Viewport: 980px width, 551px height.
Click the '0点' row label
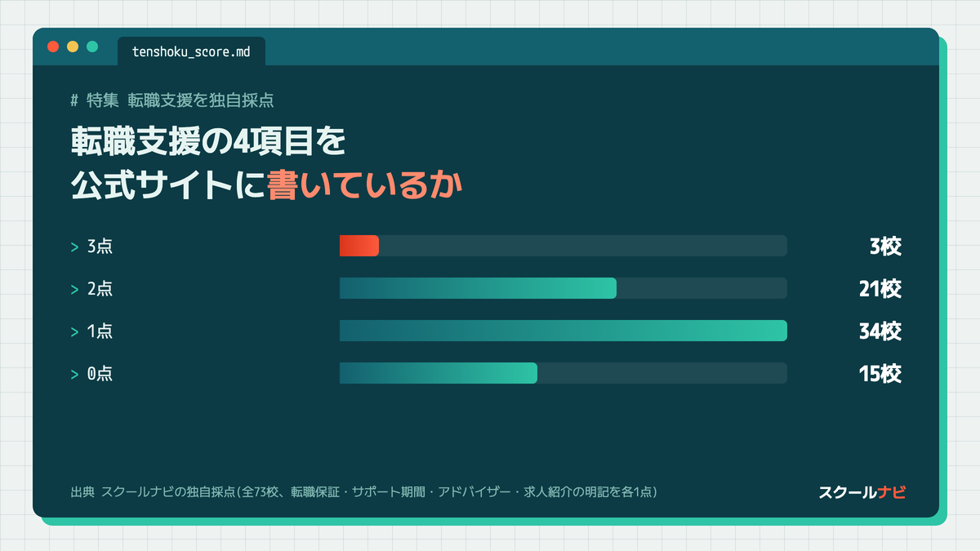click(100, 374)
